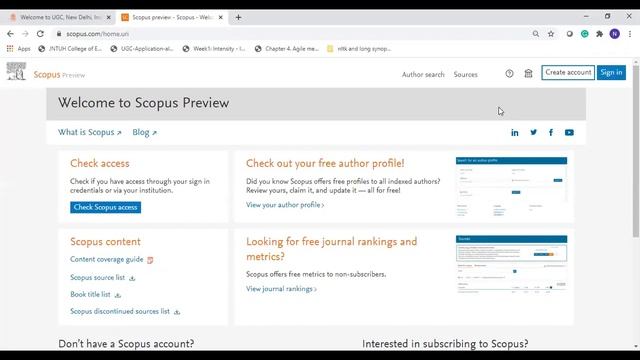Open Chapter 4 Agile bookmark
This screenshot has width=640, height=360.
click(x=287, y=49)
